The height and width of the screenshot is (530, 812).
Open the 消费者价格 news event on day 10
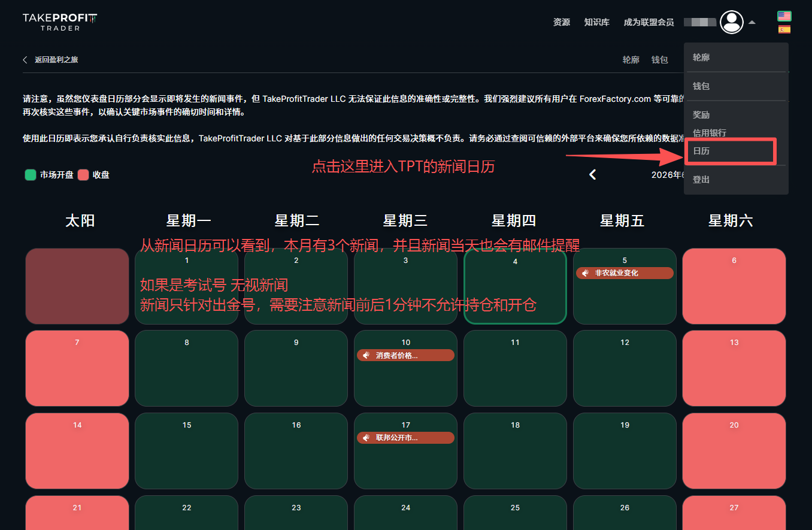coord(405,355)
